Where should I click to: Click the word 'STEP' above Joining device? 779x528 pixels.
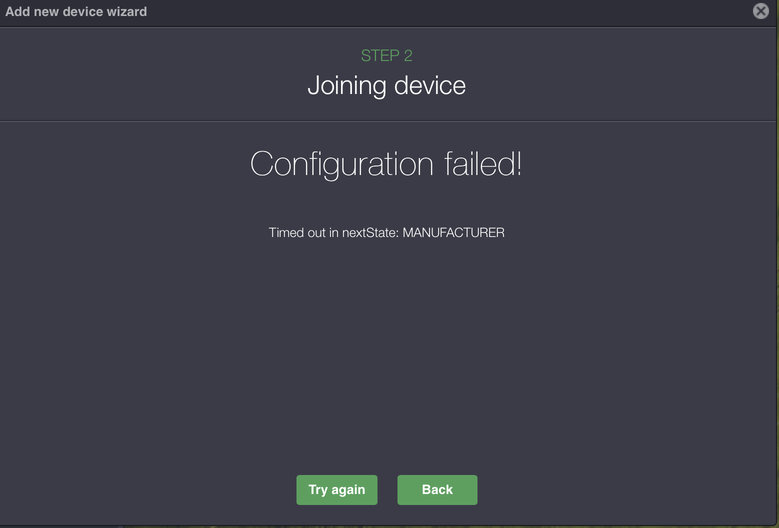[x=379, y=56]
